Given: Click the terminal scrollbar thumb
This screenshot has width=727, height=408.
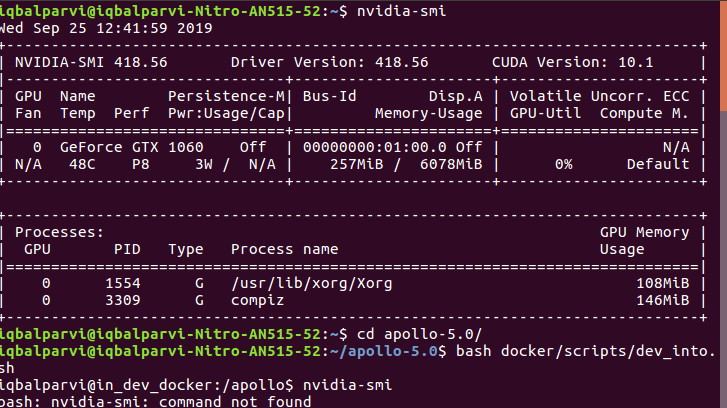Looking at the screenshot, I should (724, 56).
